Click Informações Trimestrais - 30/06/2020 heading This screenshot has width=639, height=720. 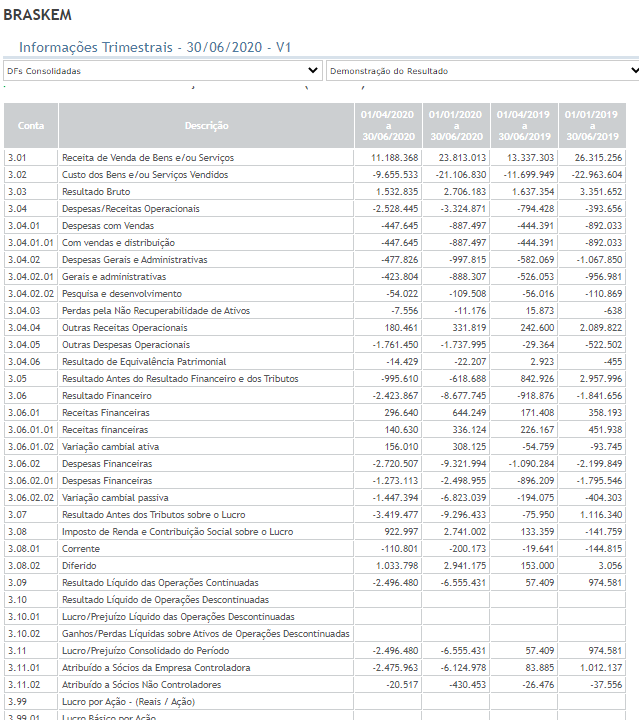click(x=155, y=47)
